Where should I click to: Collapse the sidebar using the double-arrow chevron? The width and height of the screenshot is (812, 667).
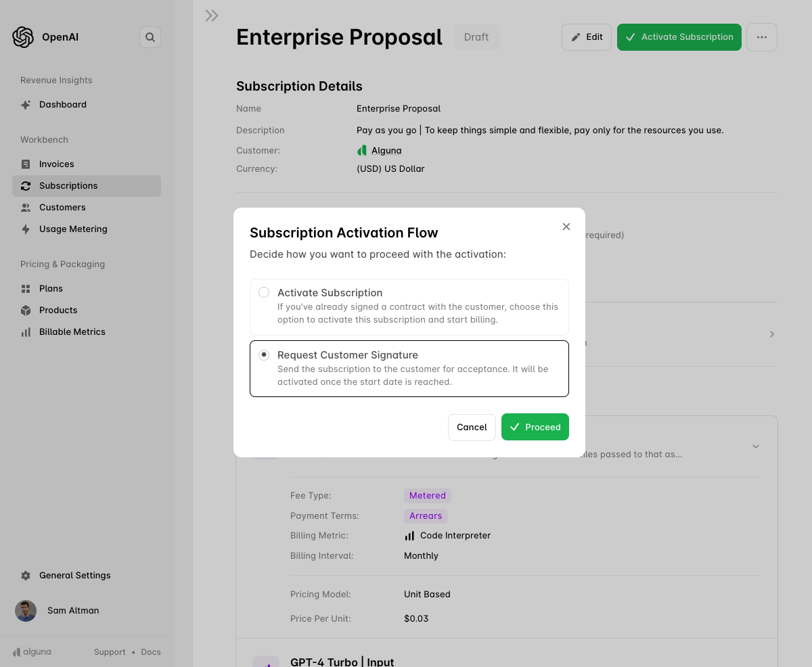coord(211,15)
